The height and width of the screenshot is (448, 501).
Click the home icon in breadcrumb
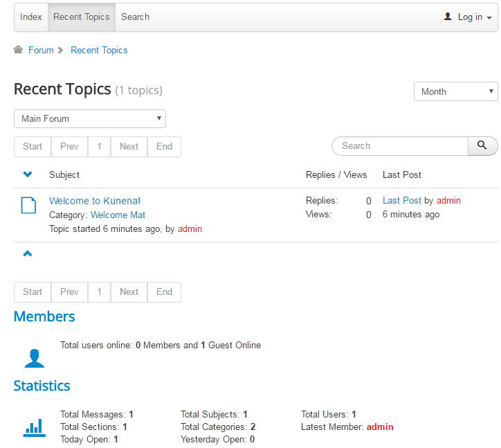coord(19,50)
